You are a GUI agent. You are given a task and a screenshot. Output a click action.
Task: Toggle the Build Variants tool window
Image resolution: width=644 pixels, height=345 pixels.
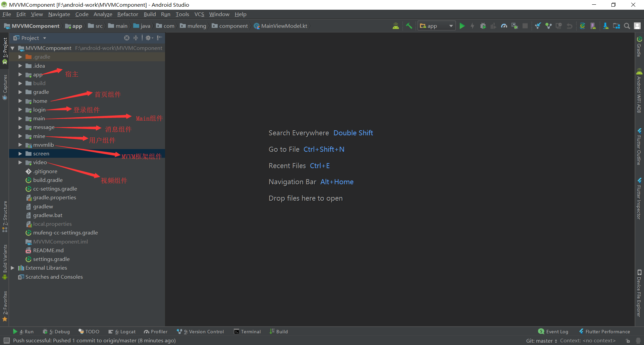5,262
